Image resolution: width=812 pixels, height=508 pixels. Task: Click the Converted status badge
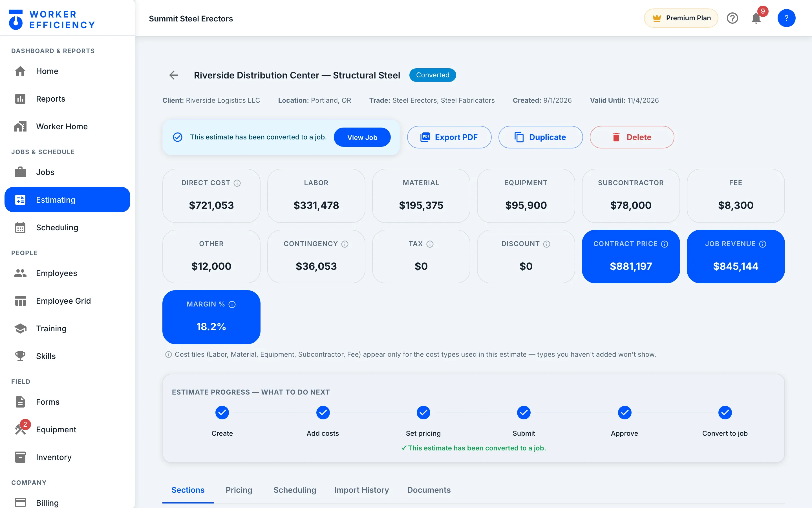click(433, 75)
